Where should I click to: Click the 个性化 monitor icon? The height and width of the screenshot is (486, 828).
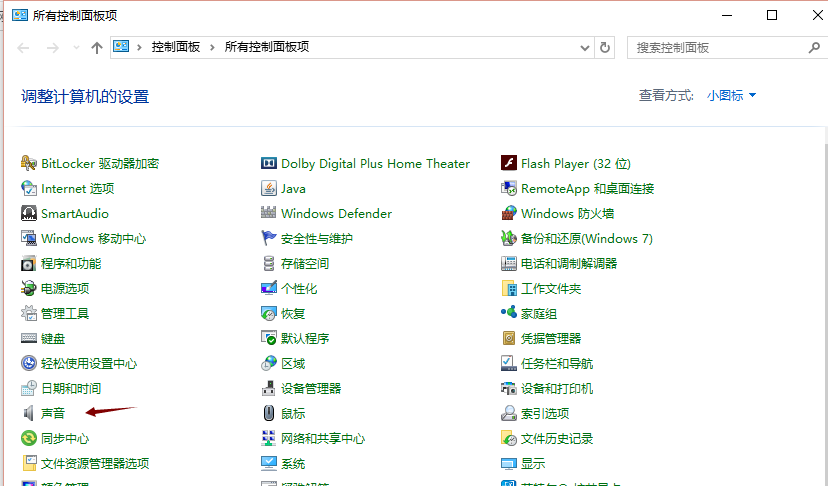point(269,288)
